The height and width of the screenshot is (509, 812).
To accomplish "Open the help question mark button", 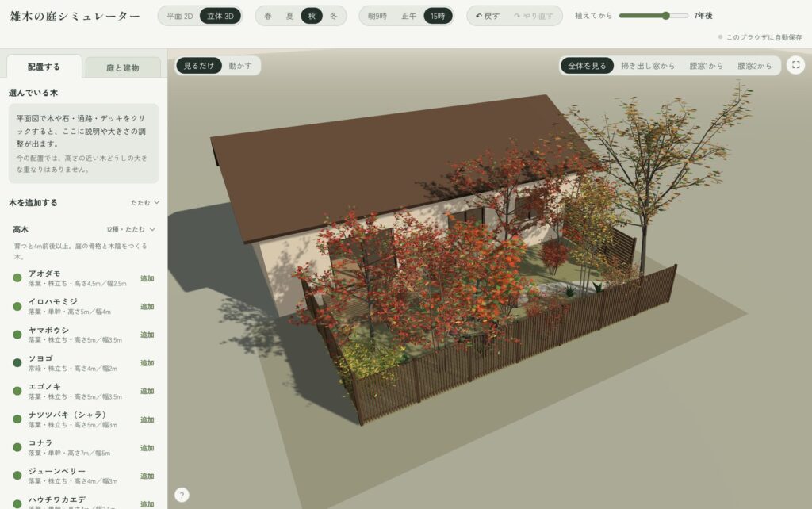I will [182, 495].
